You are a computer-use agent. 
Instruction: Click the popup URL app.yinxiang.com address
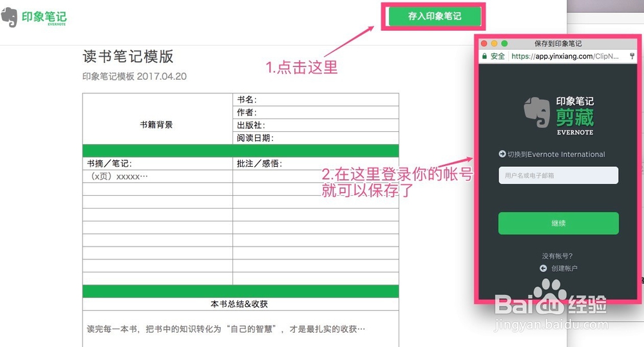[x=565, y=56]
